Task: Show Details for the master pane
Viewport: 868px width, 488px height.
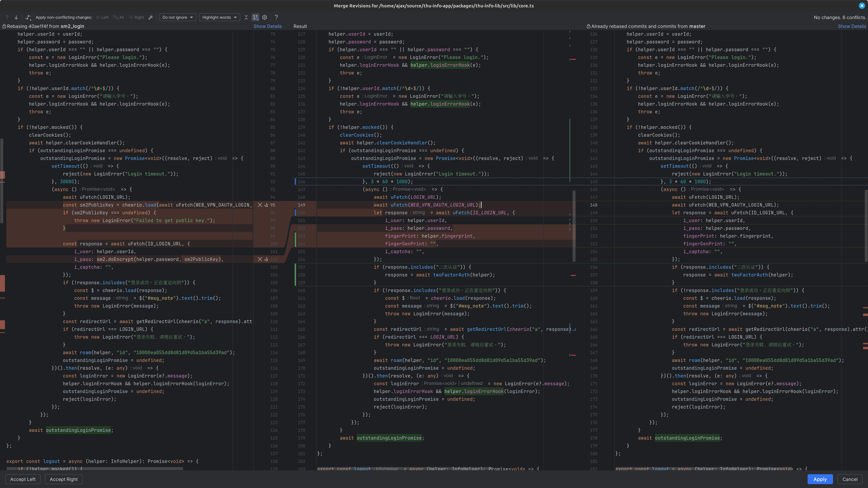Action: 852,26
